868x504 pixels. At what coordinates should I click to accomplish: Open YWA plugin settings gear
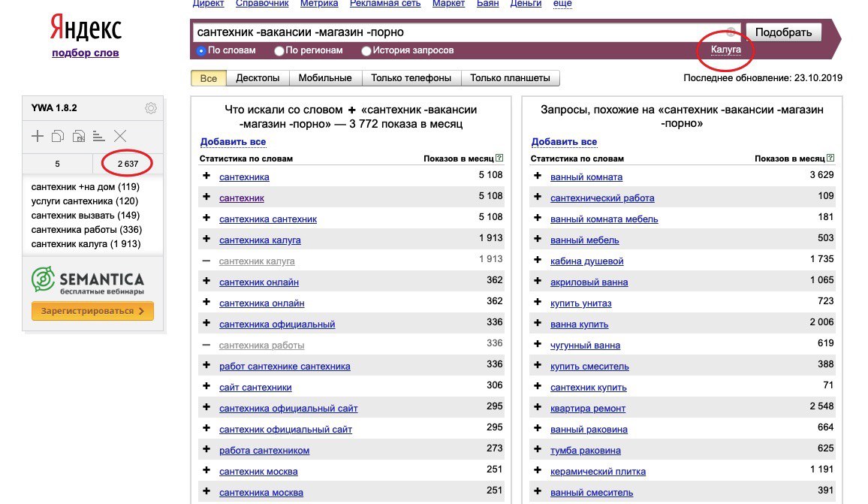tap(151, 108)
